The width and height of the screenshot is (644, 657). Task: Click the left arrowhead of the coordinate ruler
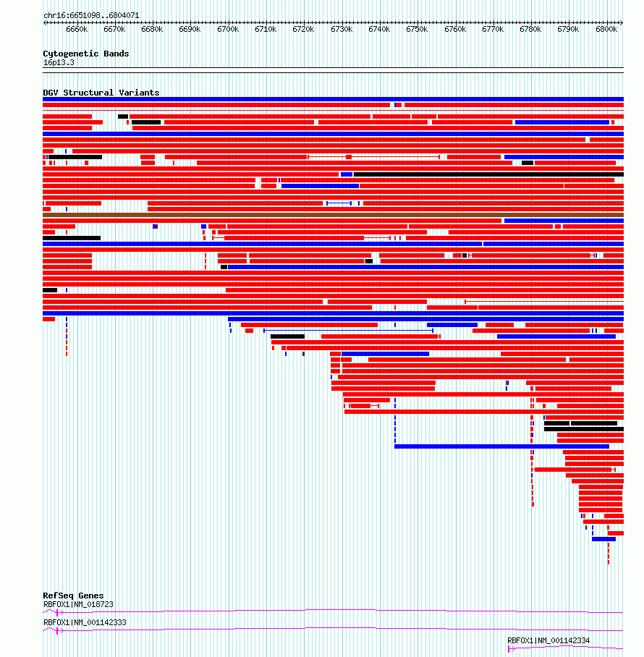click(46, 22)
